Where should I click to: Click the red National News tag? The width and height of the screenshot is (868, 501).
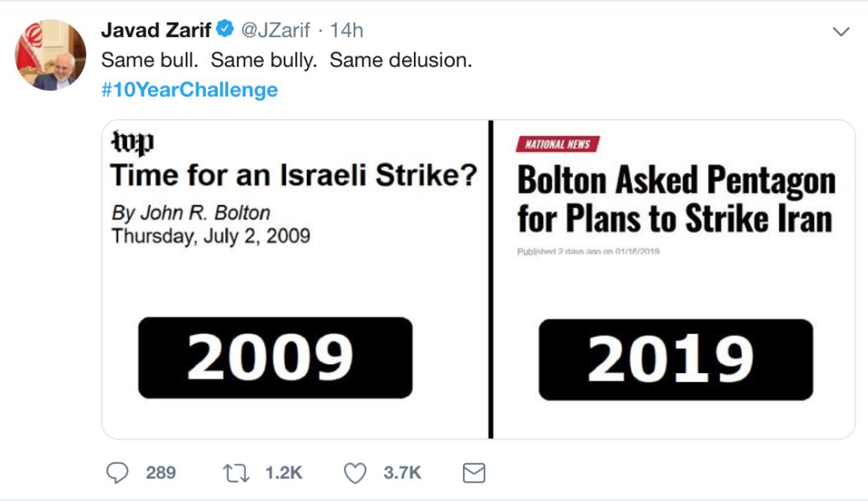(558, 144)
